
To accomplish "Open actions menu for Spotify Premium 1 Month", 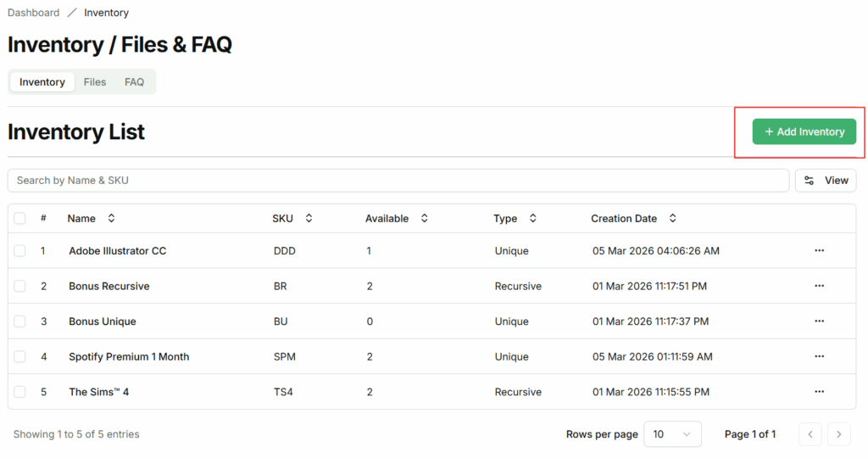I will pyautogui.click(x=819, y=357).
